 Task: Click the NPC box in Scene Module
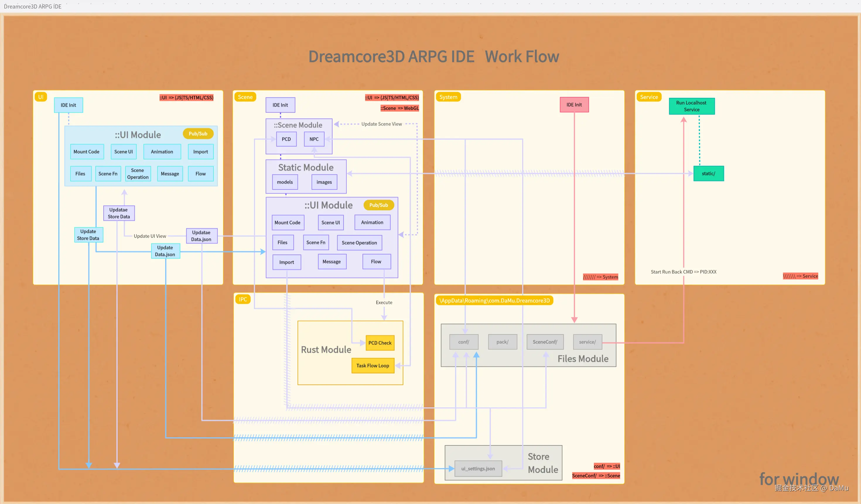click(x=314, y=139)
